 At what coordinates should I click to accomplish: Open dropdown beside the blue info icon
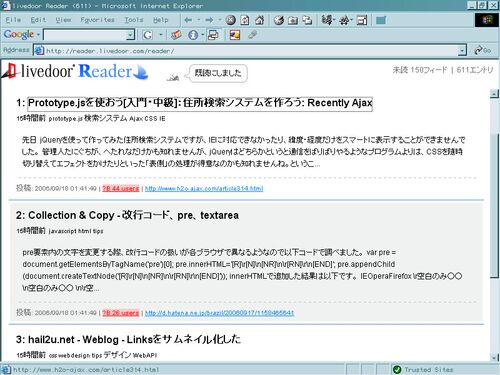click(x=202, y=35)
